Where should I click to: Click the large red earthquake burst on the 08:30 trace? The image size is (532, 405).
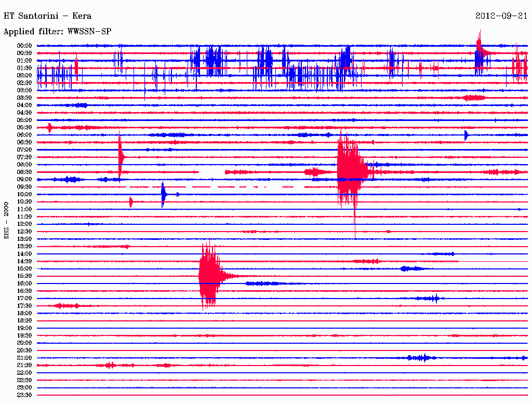[351, 171]
